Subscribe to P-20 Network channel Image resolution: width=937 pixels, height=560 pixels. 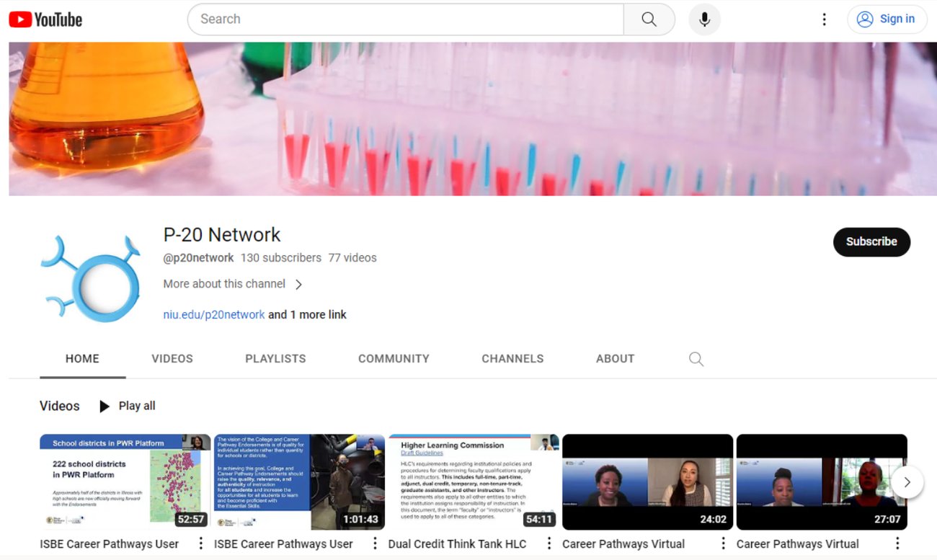pos(871,242)
